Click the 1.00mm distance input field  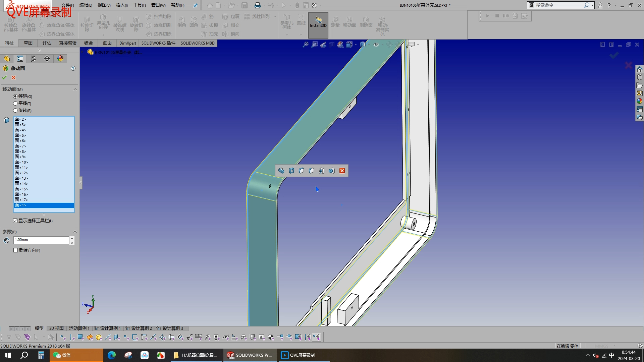point(41,240)
